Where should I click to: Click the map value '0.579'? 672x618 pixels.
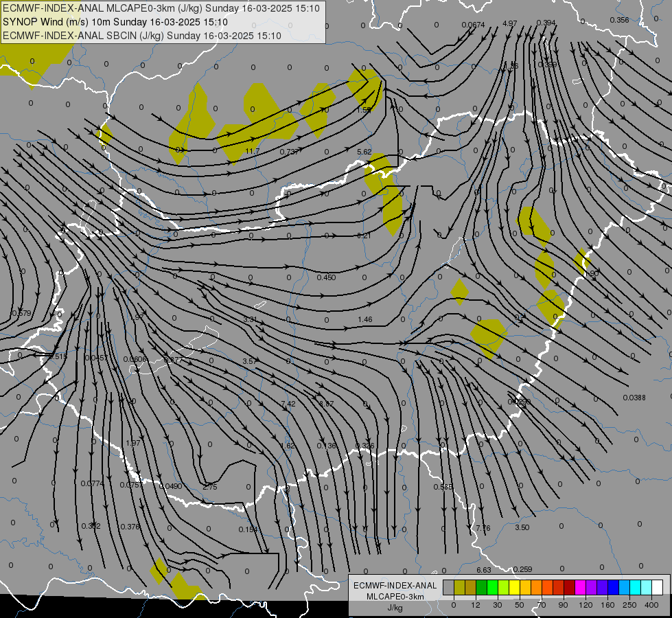click(x=21, y=313)
